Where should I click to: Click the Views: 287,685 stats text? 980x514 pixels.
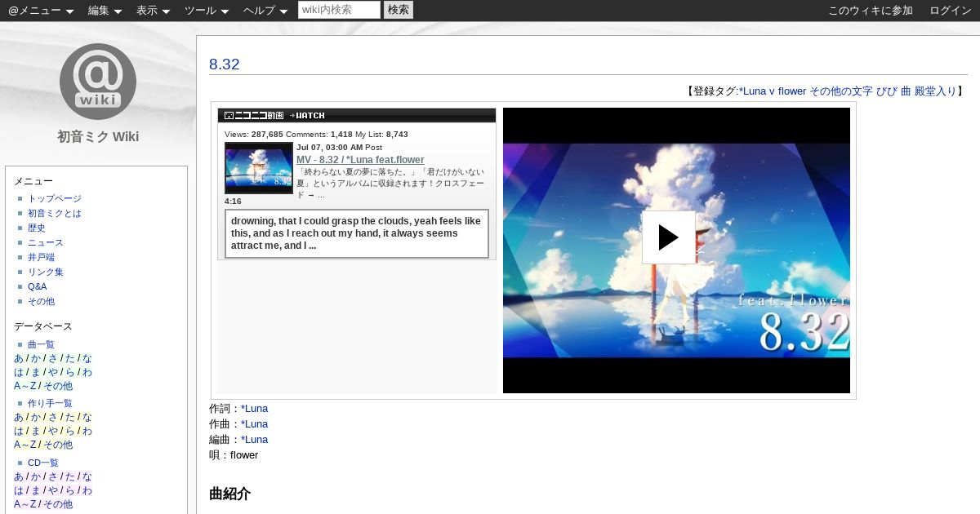(x=254, y=135)
